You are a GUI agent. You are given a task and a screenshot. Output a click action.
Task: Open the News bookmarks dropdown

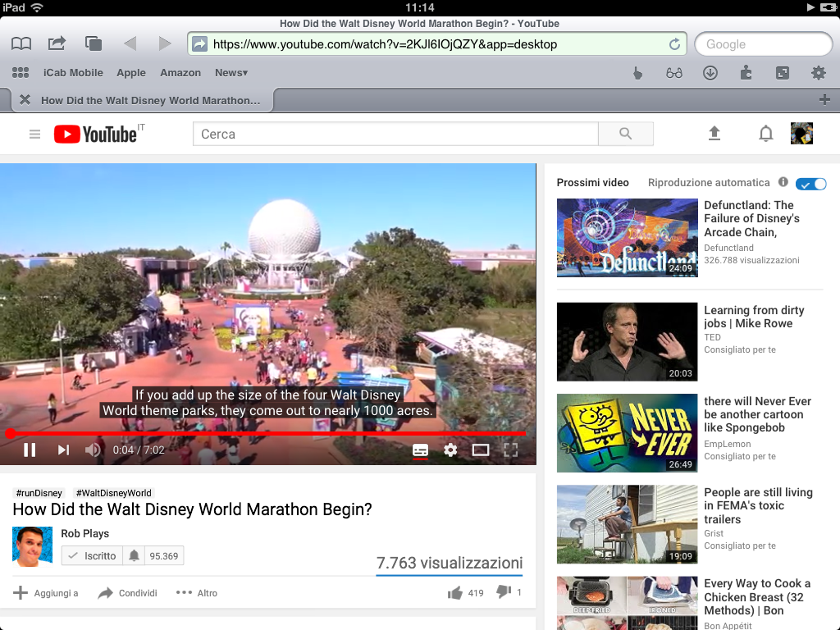tap(231, 73)
